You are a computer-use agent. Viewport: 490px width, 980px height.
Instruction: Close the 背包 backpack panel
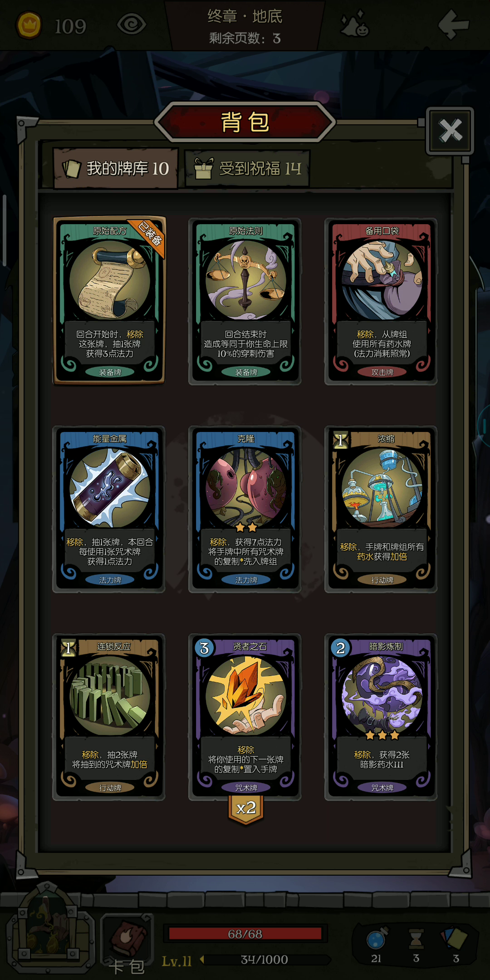(x=450, y=131)
